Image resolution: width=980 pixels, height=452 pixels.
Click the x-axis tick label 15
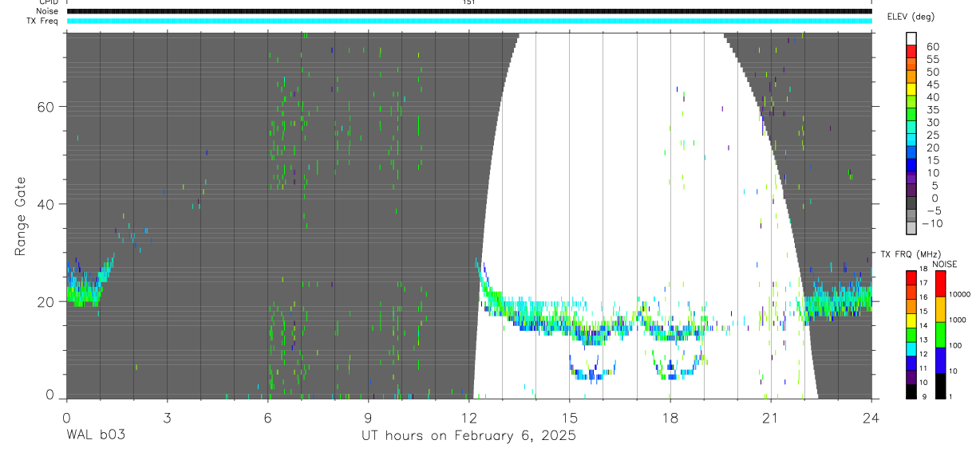coord(570,417)
